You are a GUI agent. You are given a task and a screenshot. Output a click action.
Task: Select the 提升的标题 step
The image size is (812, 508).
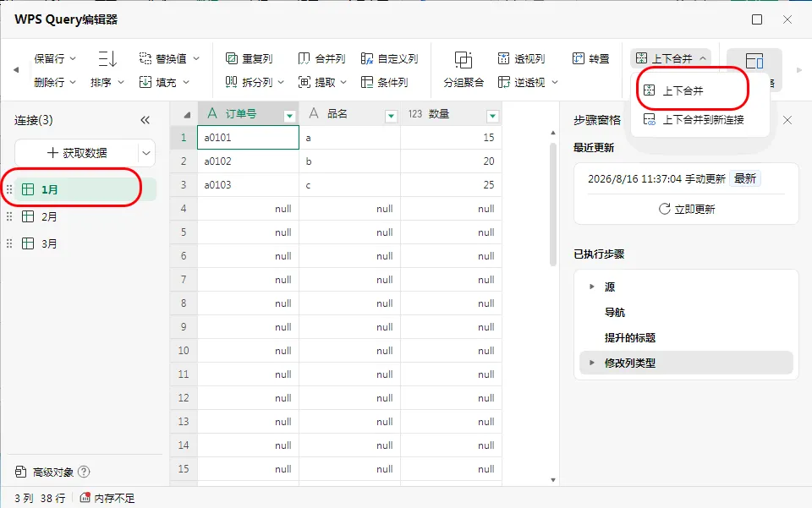(x=629, y=337)
